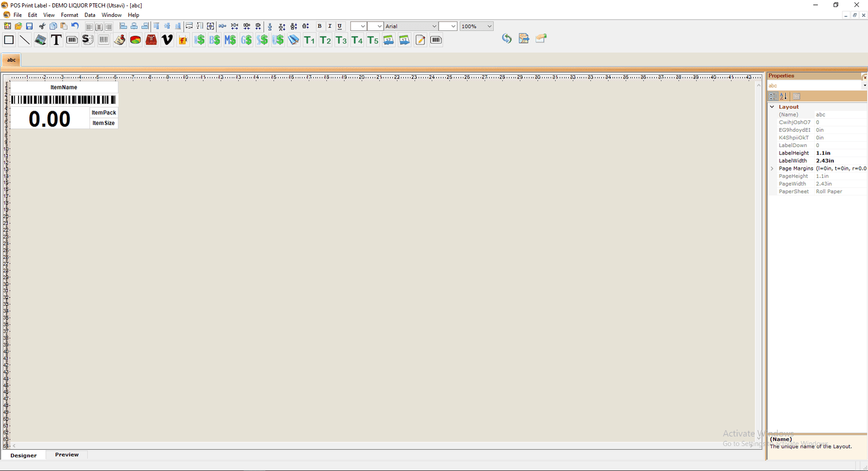Select the rectangle shape tool
This screenshot has height=471, width=868.
click(9, 40)
